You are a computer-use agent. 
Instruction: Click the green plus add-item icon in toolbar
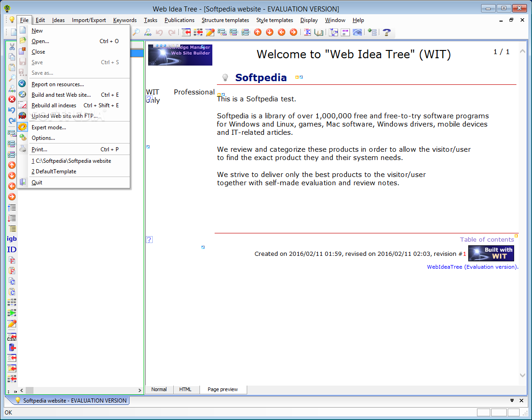pyautogui.click(x=372, y=32)
